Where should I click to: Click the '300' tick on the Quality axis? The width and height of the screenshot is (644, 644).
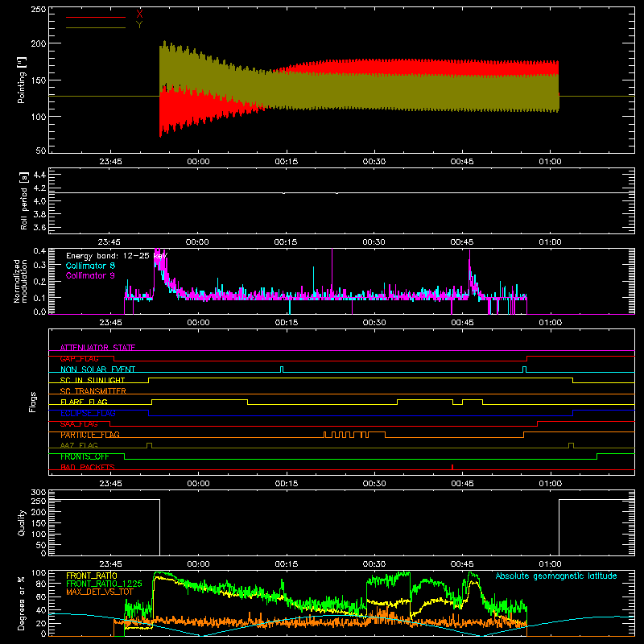pos(39,493)
